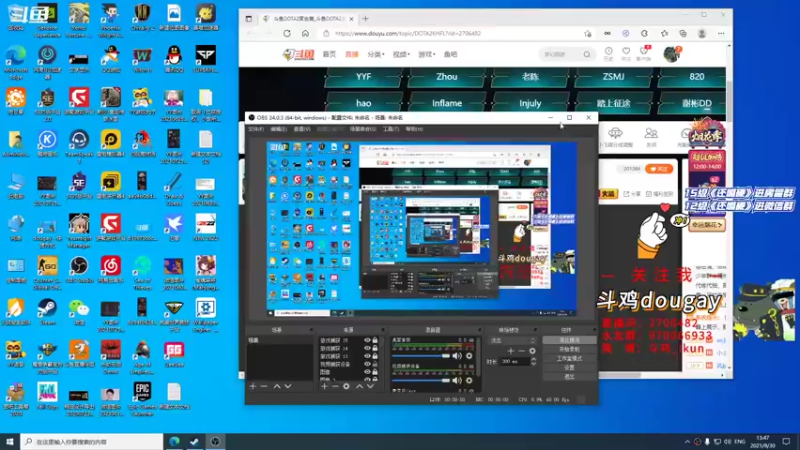The width and height of the screenshot is (800, 450).
Task: Open Edge settings ellipsis menu
Action: point(721,34)
